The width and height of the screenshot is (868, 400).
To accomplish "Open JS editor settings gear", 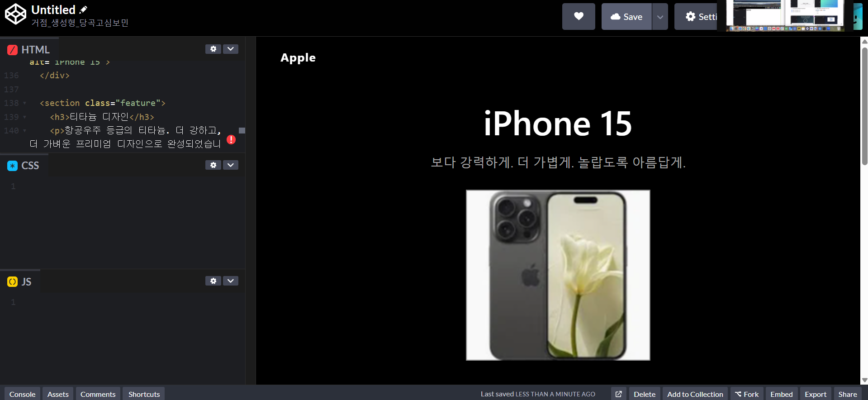I will [213, 281].
